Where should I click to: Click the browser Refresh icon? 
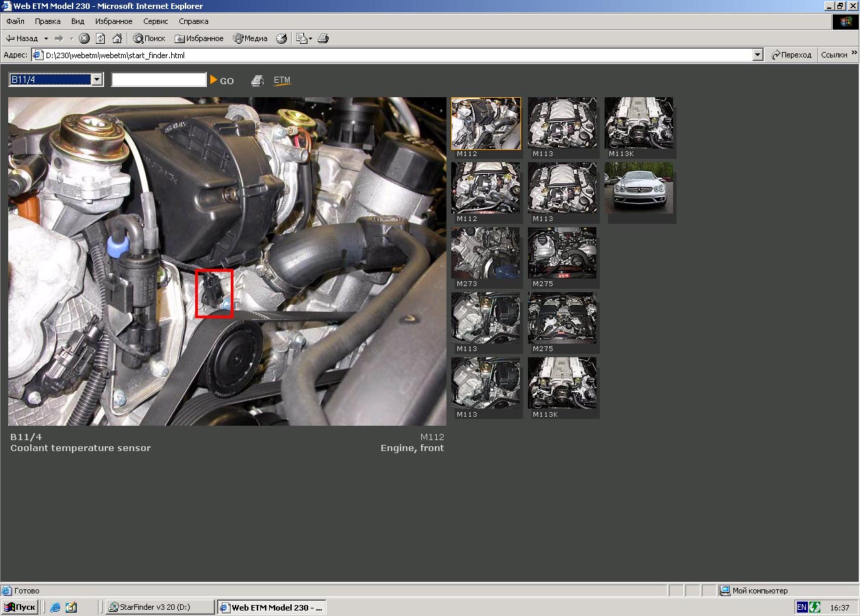pyautogui.click(x=101, y=38)
